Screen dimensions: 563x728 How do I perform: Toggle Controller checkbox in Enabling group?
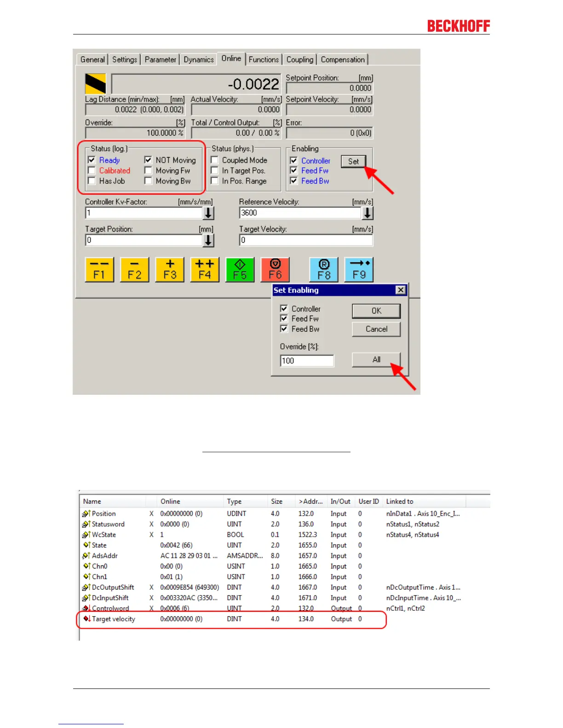tap(293, 160)
